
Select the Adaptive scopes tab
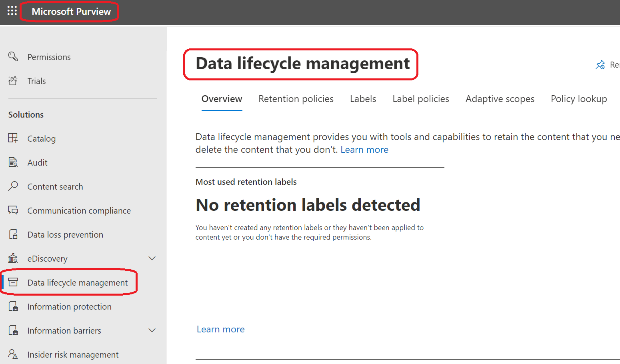(500, 99)
